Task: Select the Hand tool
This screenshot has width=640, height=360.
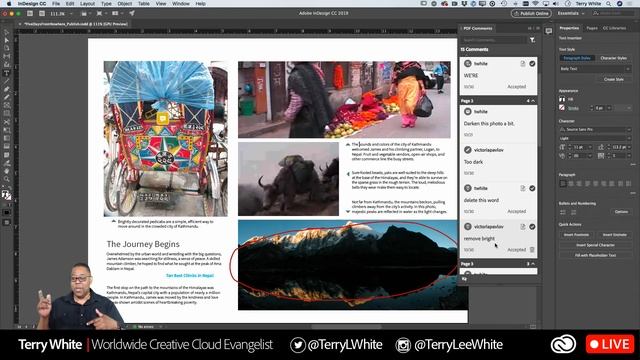Action: (x=7, y=171)
